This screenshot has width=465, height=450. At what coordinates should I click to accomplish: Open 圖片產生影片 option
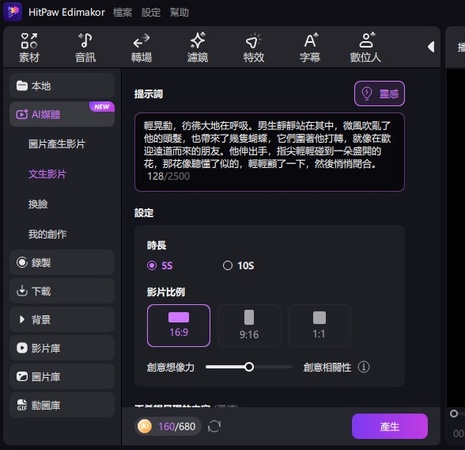(x=57, y=144)
